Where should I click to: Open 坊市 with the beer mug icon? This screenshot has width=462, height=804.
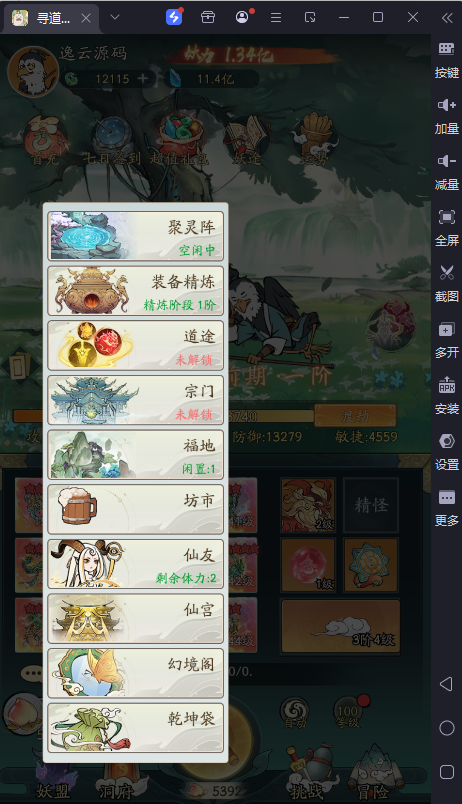coord(136,509)
